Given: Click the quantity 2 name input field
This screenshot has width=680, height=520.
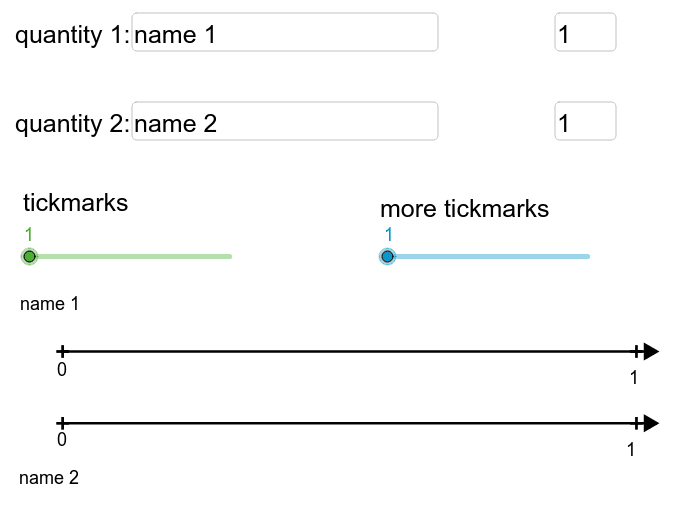Looking at the screenshot, I should (x=285, y=121).
